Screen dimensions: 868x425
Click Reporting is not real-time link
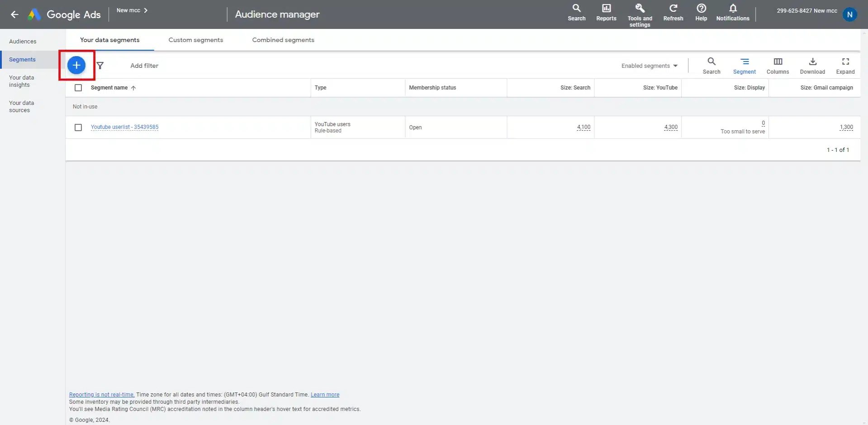[x=102, y=395]
